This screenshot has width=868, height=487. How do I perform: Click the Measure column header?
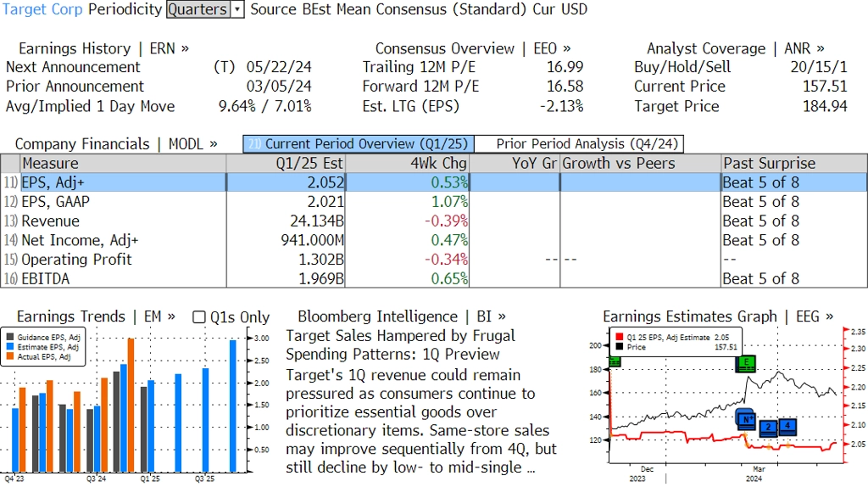tap(123, 164)
